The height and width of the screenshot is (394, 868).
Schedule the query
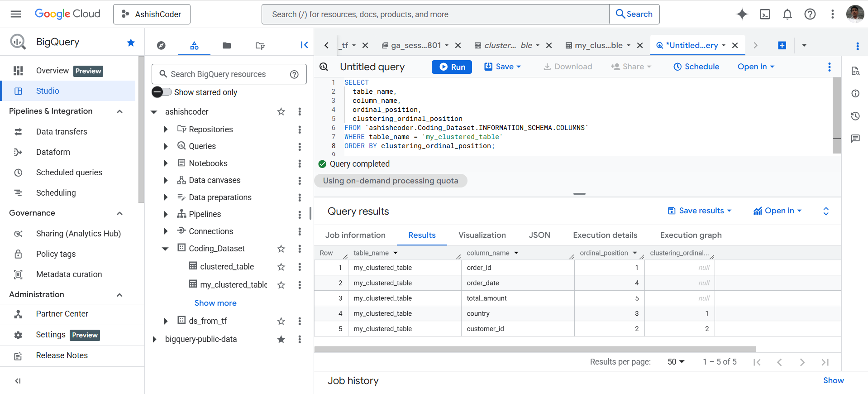696,67
